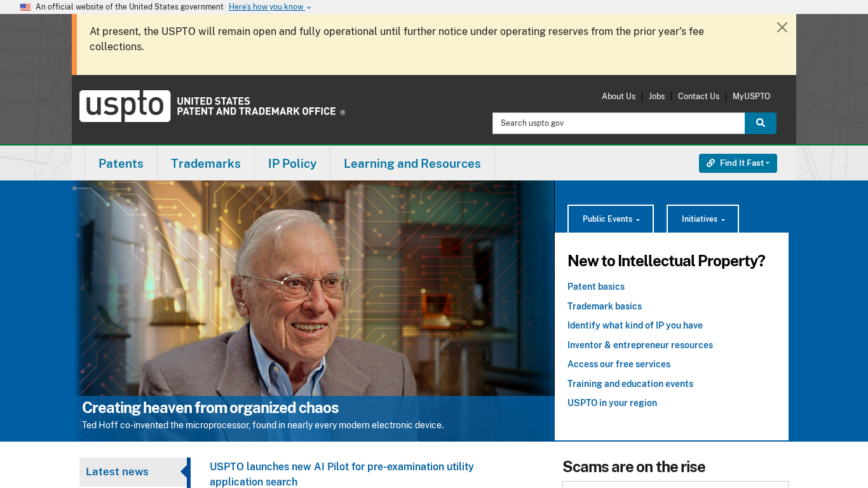
Task: Click the "New to Intellectual Property?" heading
Action: (666, 261)
